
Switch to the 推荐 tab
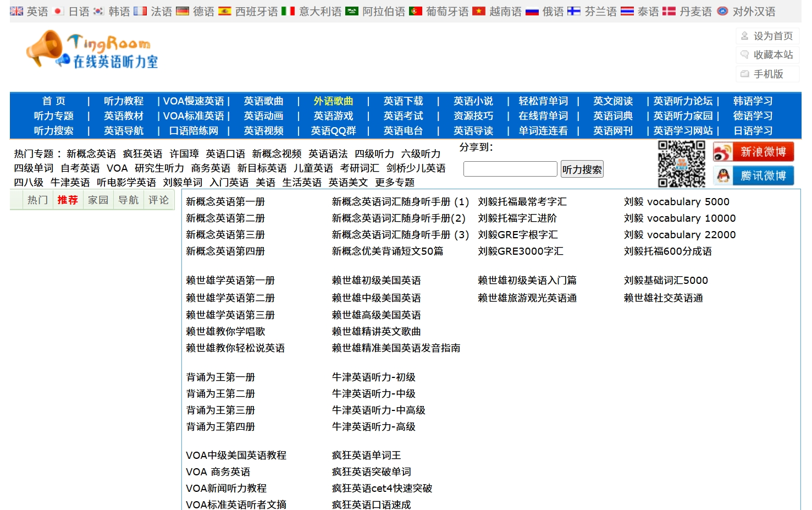(68, 200)
